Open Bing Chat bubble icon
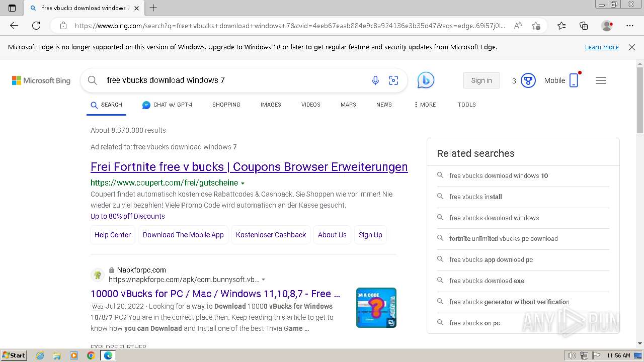644x362 pixels. tap(426, 80)
